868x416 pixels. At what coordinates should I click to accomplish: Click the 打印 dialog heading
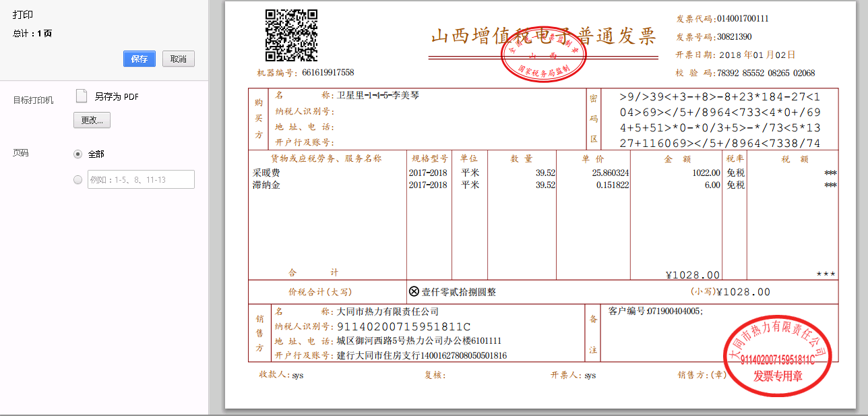[23, 15]
